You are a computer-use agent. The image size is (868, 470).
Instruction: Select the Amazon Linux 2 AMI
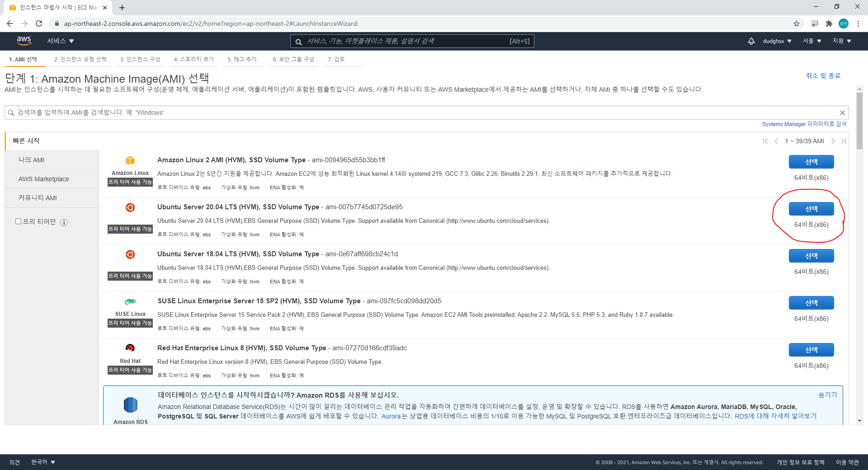tap(811, 162)
